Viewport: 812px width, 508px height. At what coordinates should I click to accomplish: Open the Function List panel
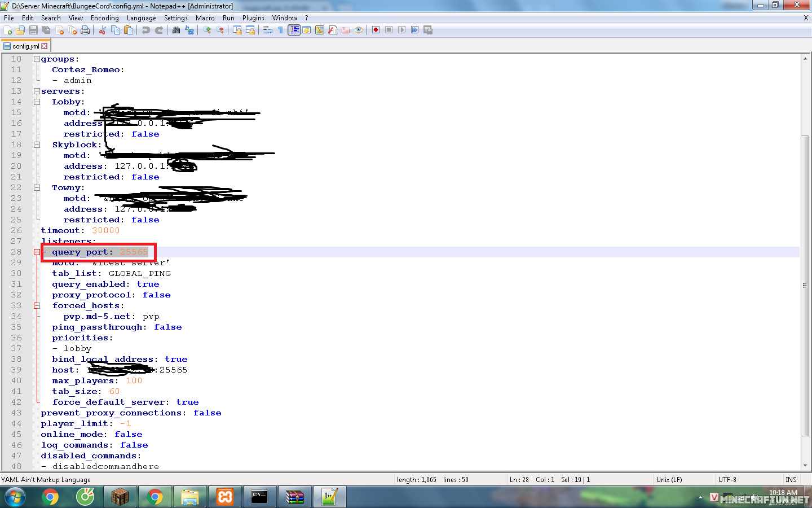[333, 30]
